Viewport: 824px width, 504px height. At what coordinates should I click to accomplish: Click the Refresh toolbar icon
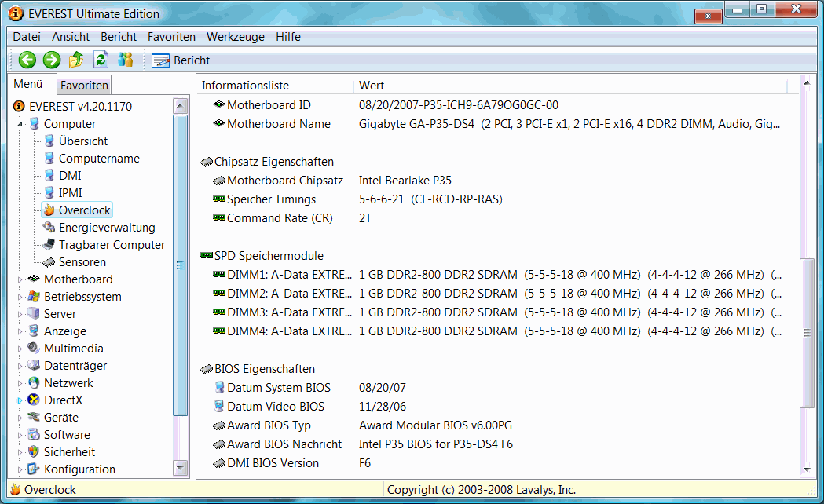(x=101, y=60)
